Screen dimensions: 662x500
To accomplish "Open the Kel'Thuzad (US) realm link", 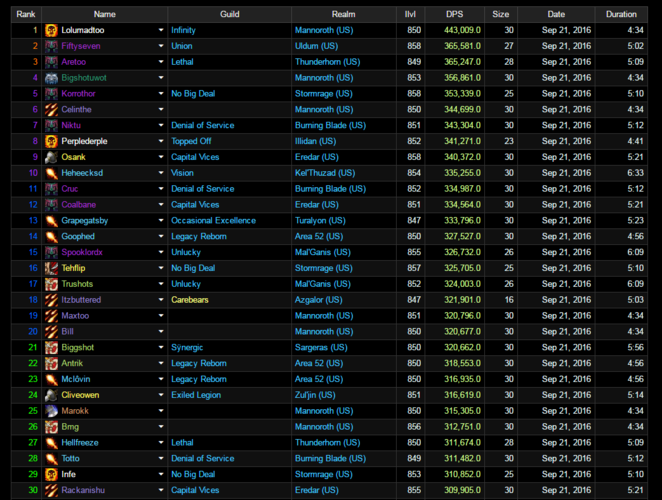I will [325, 173].
